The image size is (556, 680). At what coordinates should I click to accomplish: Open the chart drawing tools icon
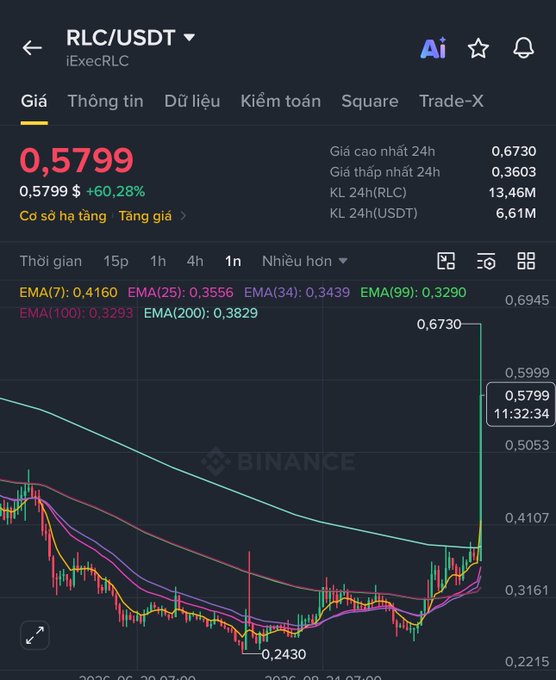446,261
